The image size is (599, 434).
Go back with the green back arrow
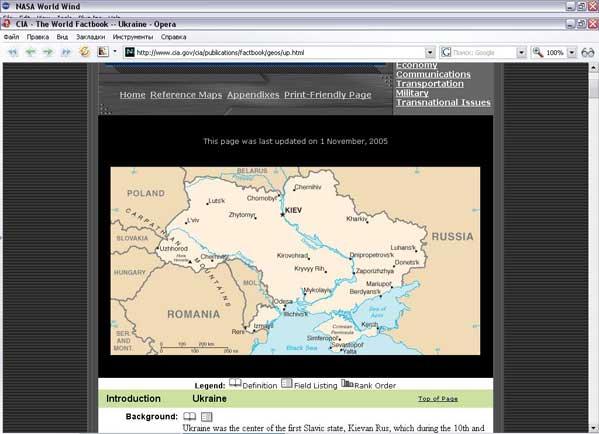click(30, 52)
